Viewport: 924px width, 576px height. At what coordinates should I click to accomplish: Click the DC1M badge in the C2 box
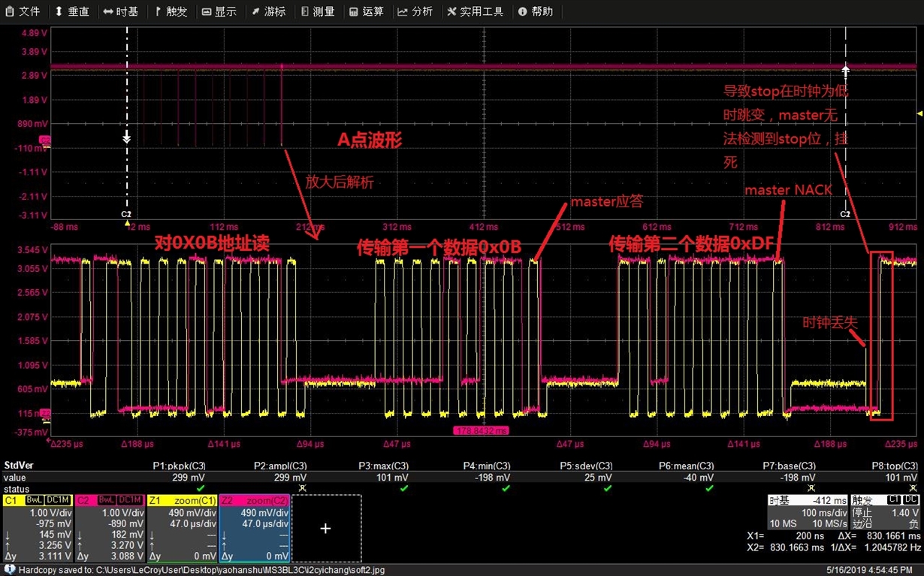(131, 500)
